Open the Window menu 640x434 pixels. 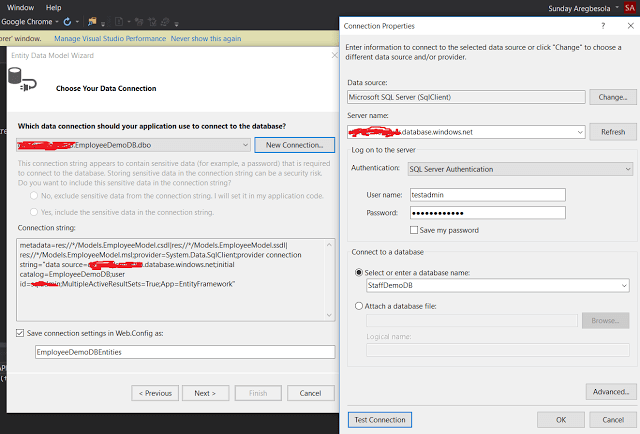click(20, 8)
